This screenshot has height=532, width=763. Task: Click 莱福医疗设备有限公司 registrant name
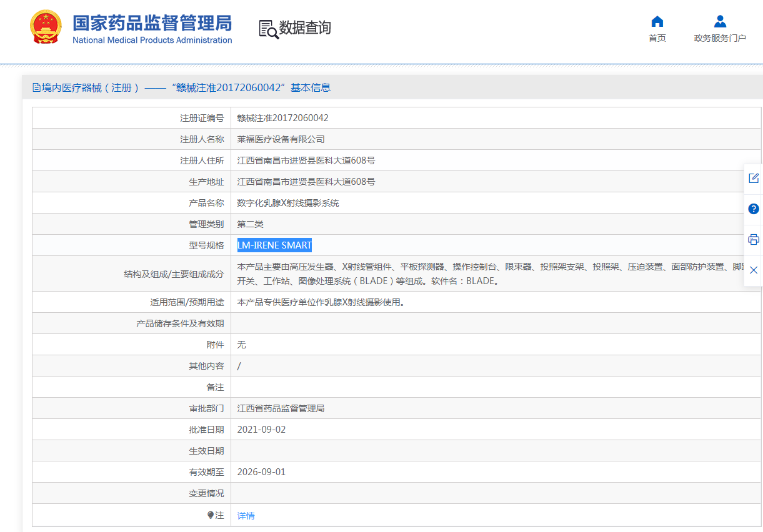tap(281, 139)
